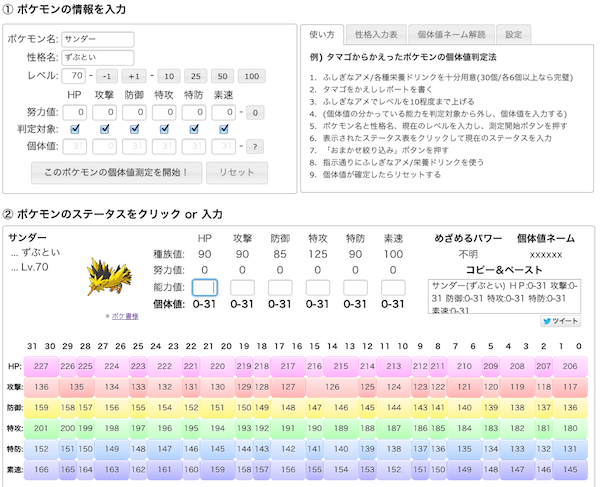
Task: Click the 防御 能力値 input box
Action: click(x=280, y=288)
